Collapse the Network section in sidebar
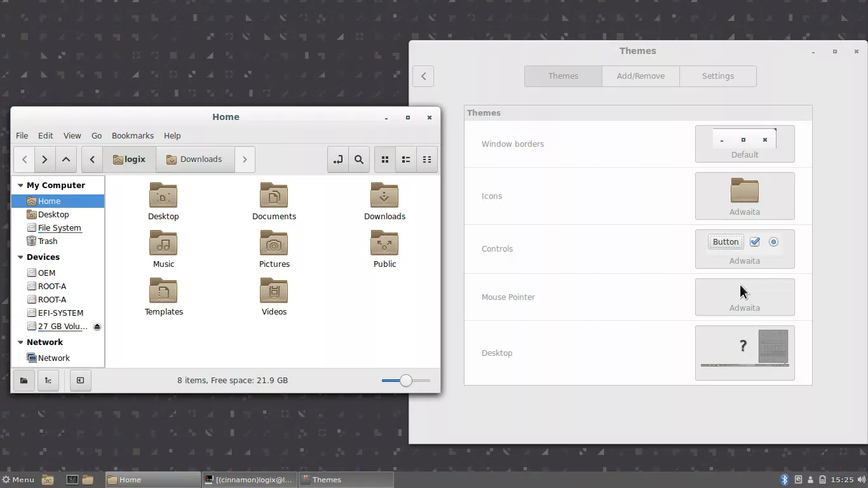The height and width of the screenshot is (488, 868). (x=19, y=342)
